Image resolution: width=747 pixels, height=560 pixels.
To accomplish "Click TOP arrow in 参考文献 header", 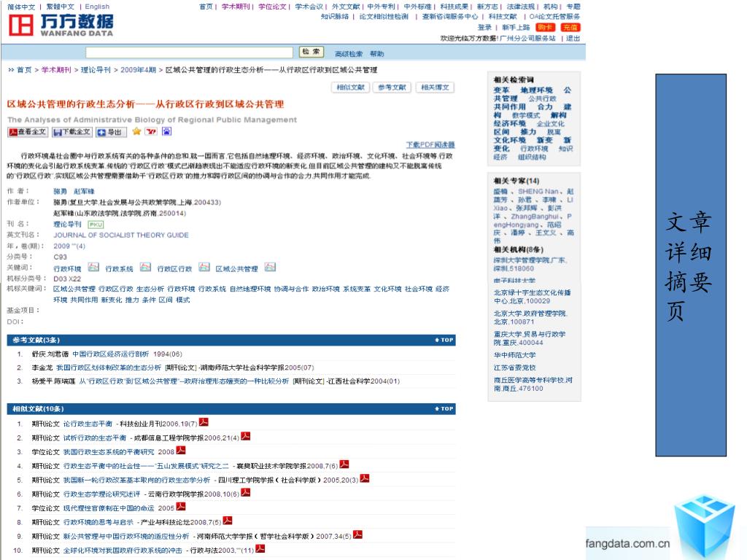I will [x=444, y=340].
